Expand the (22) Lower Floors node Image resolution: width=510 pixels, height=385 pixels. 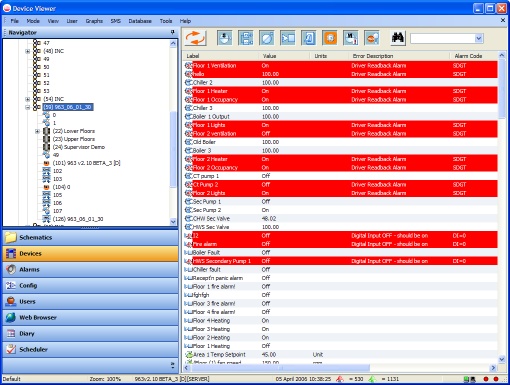pos(37,131)
